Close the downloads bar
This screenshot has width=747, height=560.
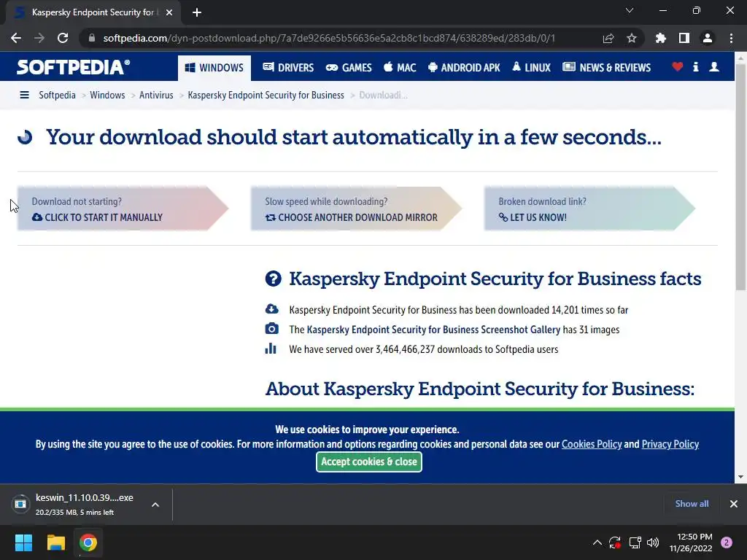click(734, 504)
